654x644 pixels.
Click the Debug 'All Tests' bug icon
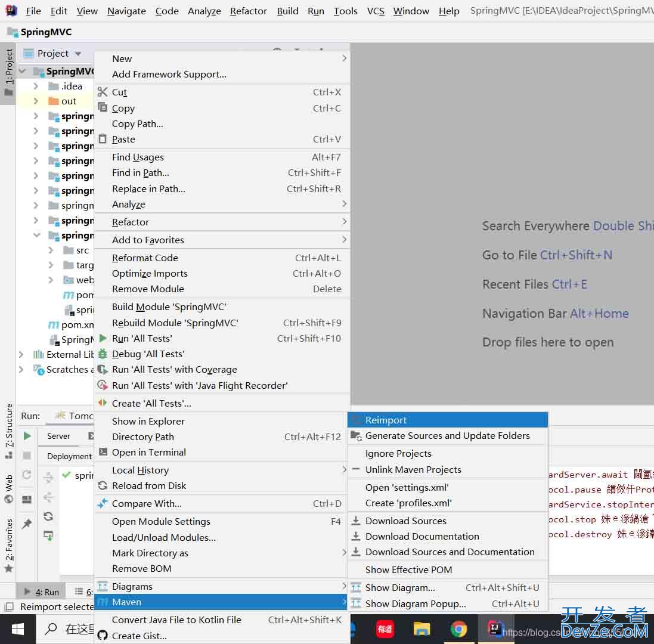pos(102,354)
